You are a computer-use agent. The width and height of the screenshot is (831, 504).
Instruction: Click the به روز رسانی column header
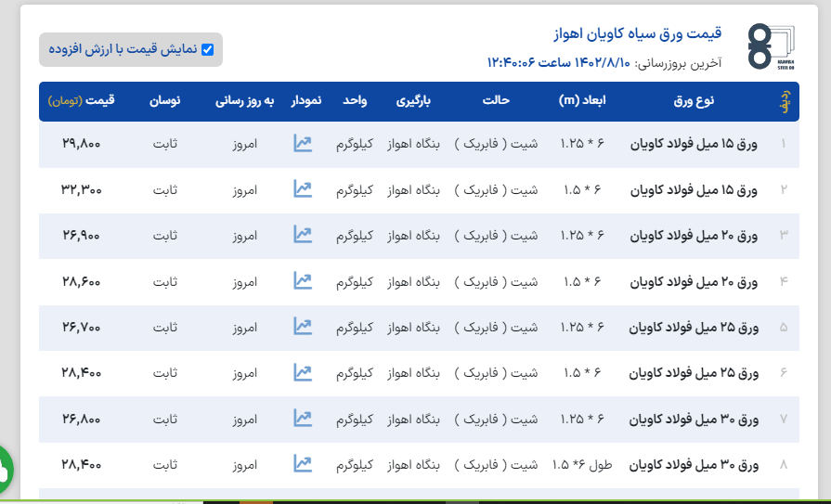(245, 100)
